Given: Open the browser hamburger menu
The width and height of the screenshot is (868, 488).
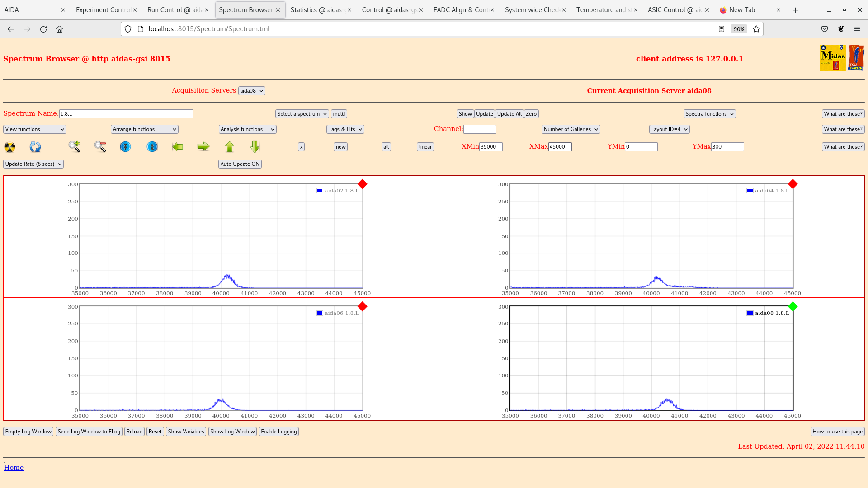Looking at the screenshot, I should tap(857, 29).
